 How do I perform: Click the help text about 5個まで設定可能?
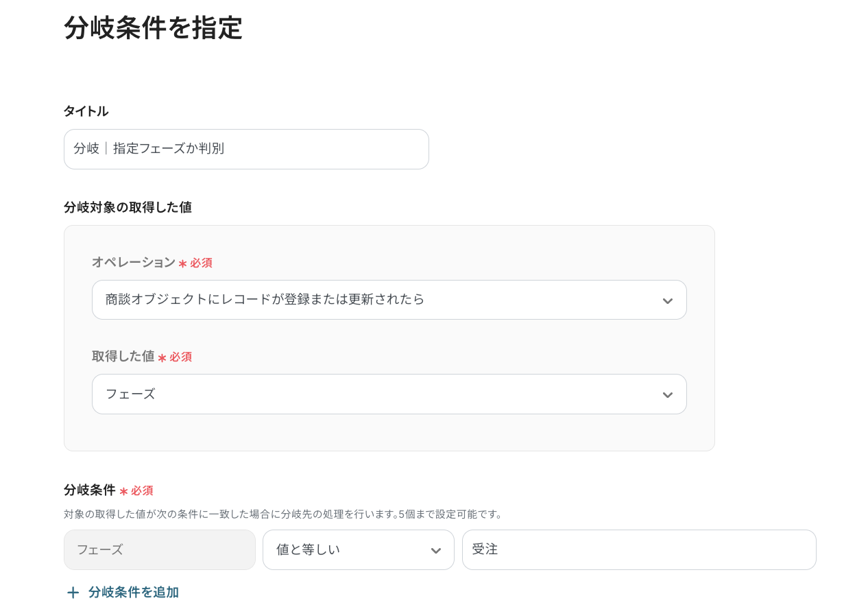click(x=283, y=514)
